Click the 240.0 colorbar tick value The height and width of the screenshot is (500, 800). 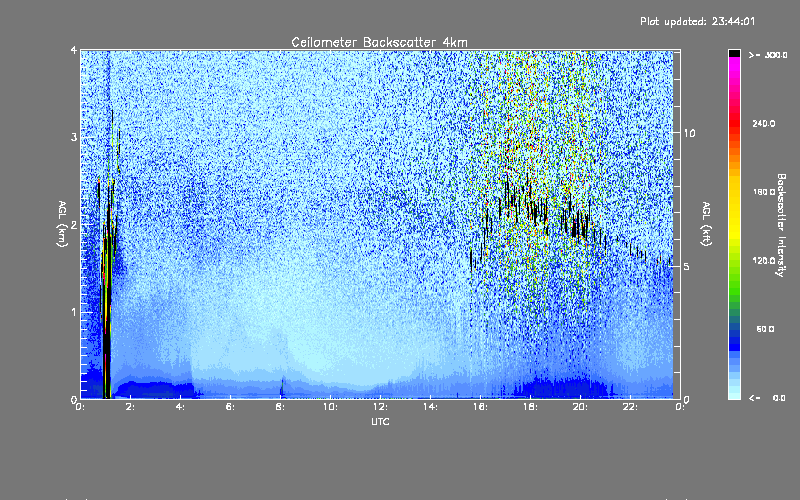[764, 123]
